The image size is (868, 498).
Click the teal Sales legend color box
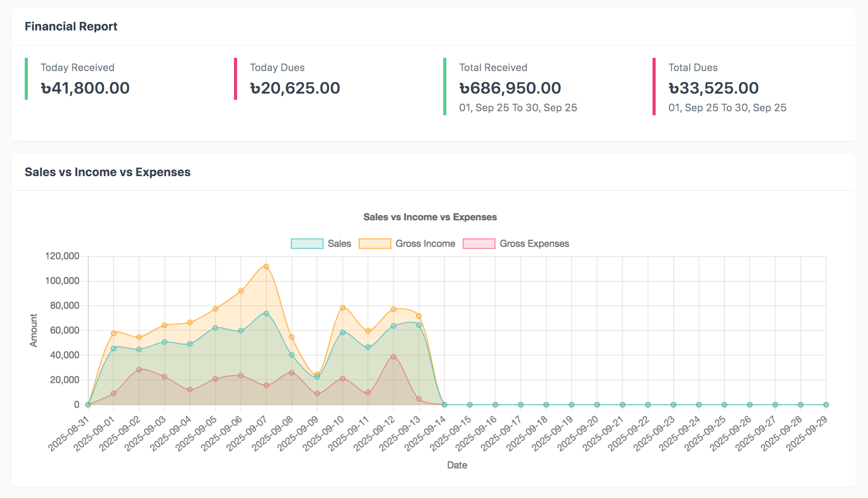[307, 244]
